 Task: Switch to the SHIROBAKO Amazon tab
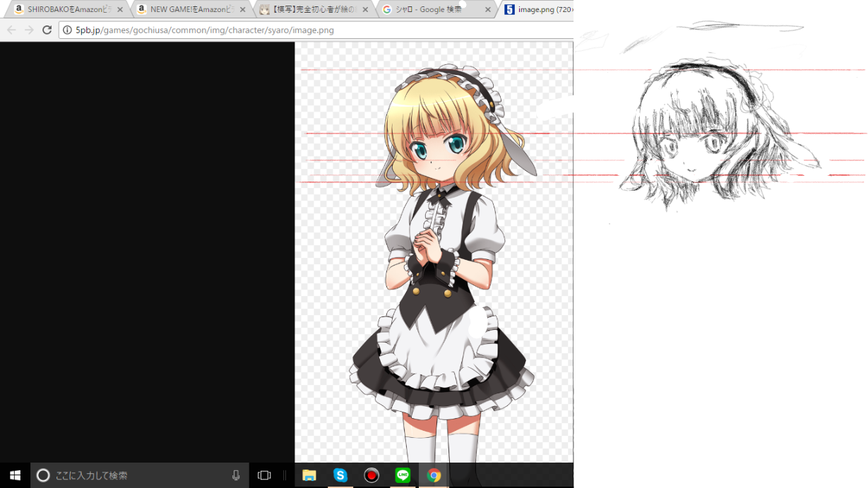coord(68,10)
